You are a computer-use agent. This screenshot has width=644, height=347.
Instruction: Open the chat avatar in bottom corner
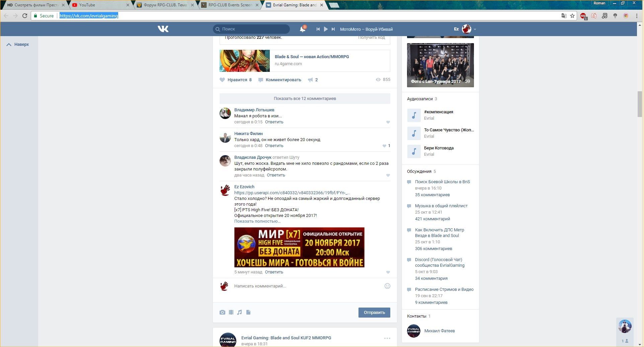625,326
